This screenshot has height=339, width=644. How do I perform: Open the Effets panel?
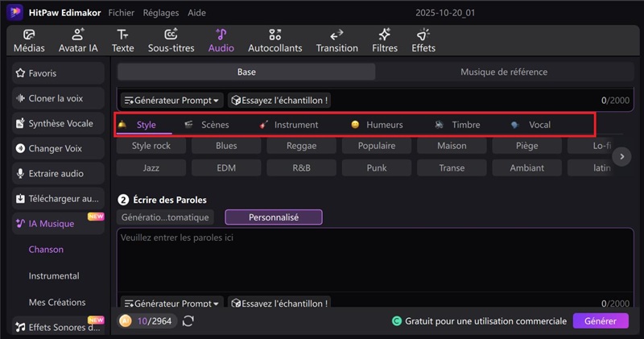[423, 35]
